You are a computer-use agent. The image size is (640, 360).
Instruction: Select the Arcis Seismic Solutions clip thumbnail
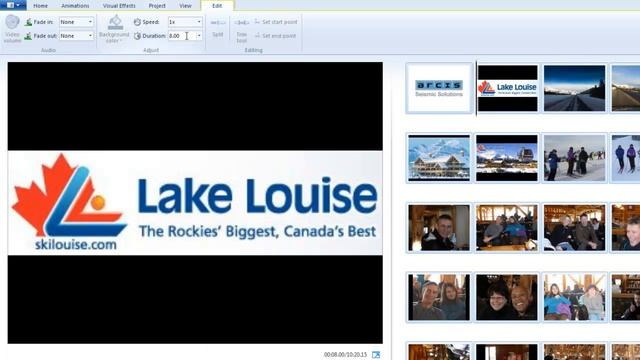tap(439, 88)
